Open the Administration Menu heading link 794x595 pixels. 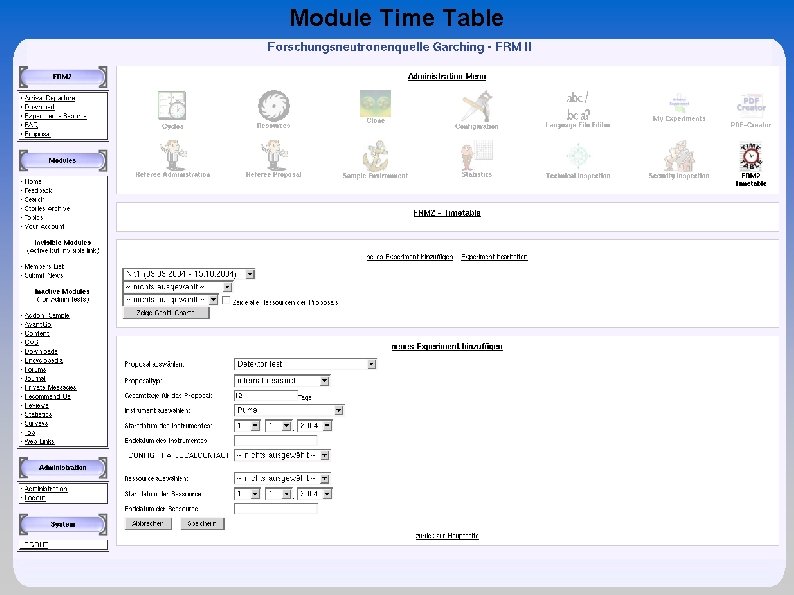(x=447, y=76)
